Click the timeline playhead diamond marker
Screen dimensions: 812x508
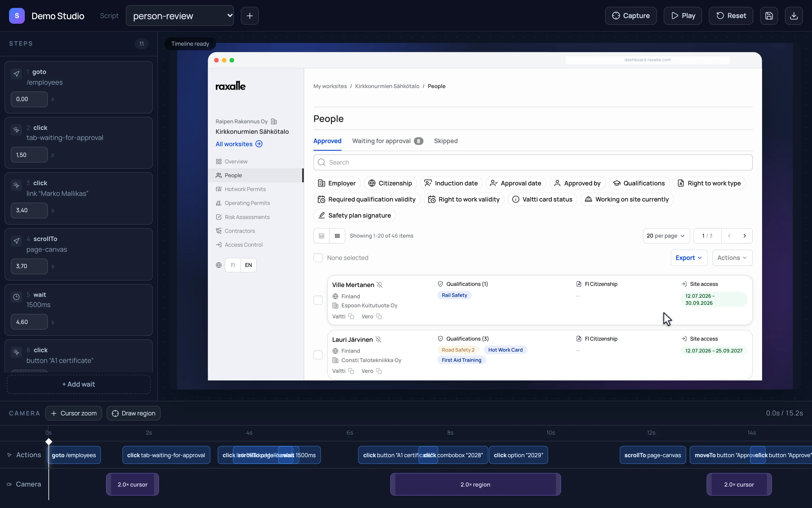tap(49, 441)
